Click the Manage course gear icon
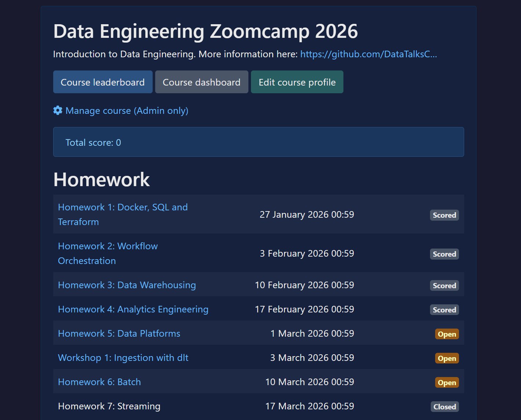This screenshot has width=521, height=420. tap(58, 111)
